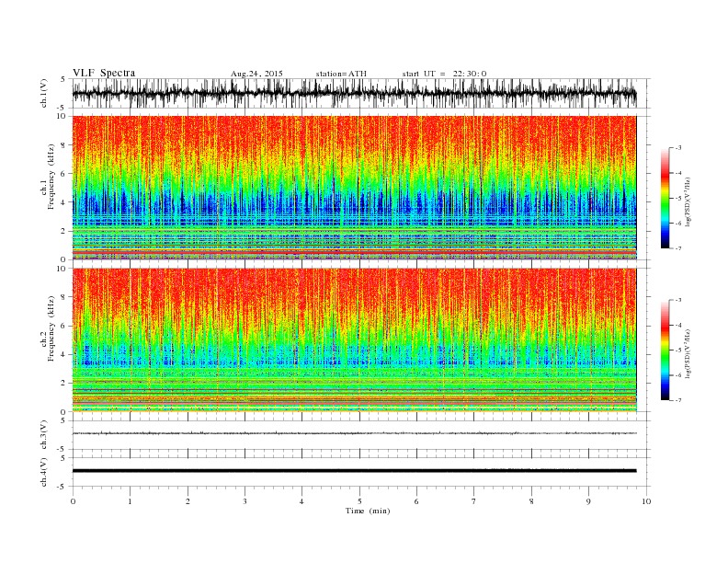Click the "8" kHz tick on ch.1 frequency axis
This screenshot has height=563, width=728.
click(x=63, y=145)
